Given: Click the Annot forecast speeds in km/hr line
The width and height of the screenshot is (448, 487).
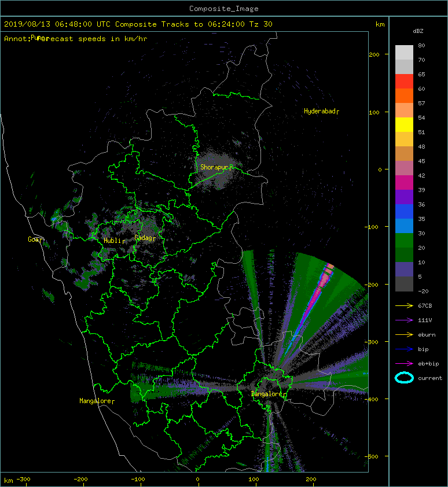Looking at the screenshot, I should pos(76,39).
